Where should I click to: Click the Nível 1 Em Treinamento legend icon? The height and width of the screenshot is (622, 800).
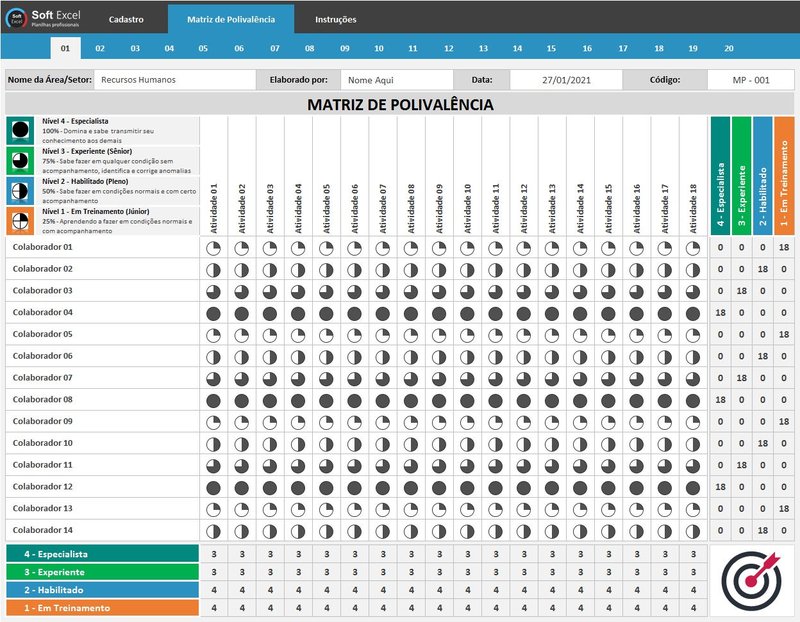tap(20, 221)
